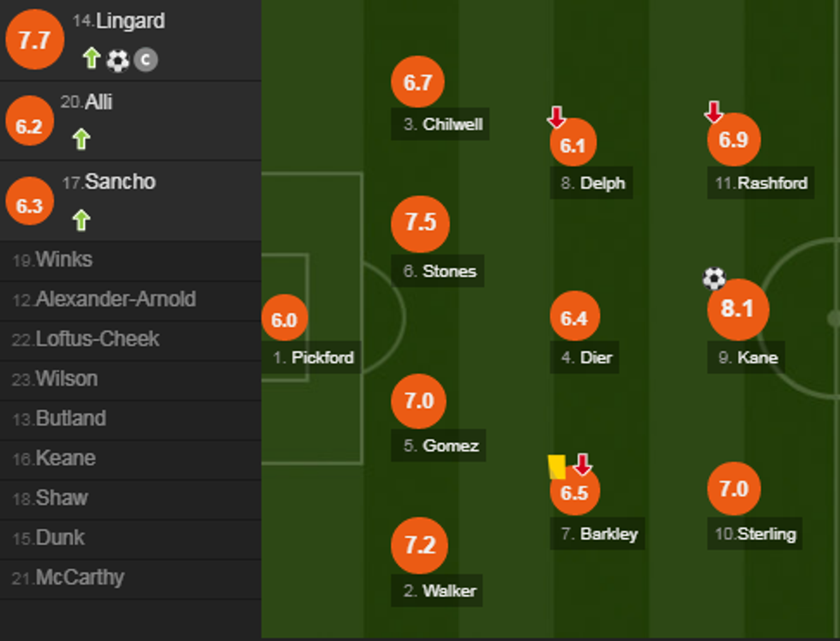Open the Walker player name label
This screenshot has height=641, width=840.
pos(441,590)
